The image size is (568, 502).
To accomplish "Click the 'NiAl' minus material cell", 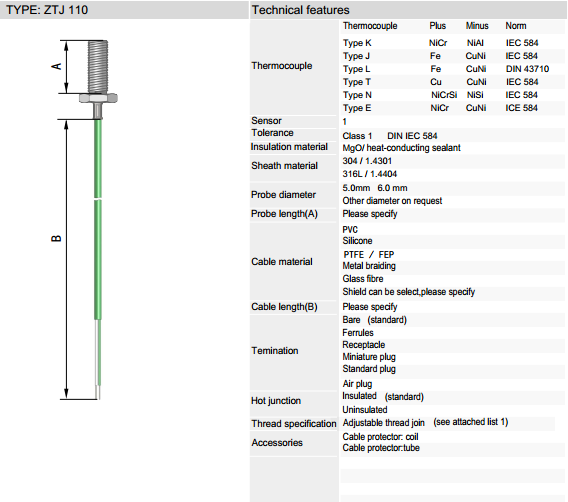I will pyautogui.click(x=475, y=43).
